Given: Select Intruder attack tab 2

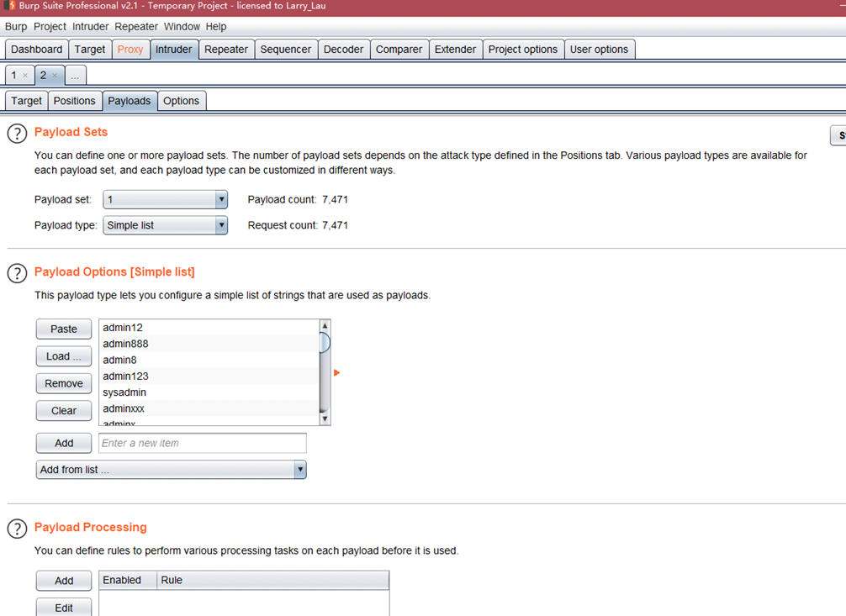Looking at the screenshot, I should click(43, 76).
